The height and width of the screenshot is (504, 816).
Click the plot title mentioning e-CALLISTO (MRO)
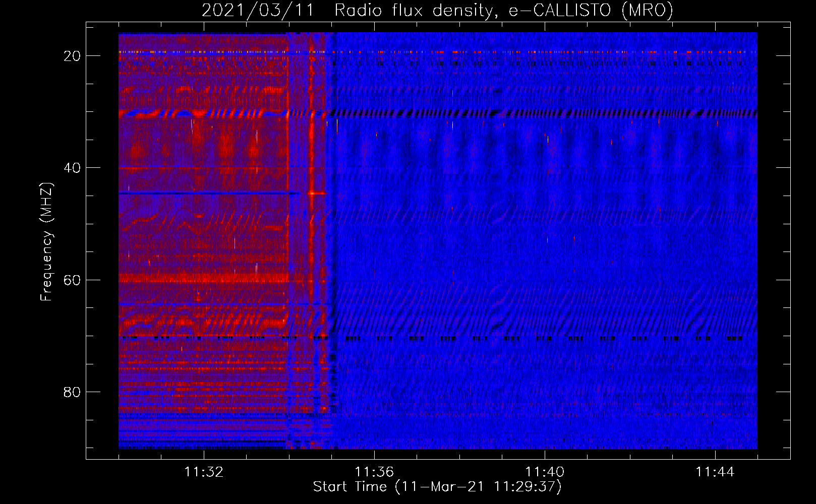coord(437,11)
